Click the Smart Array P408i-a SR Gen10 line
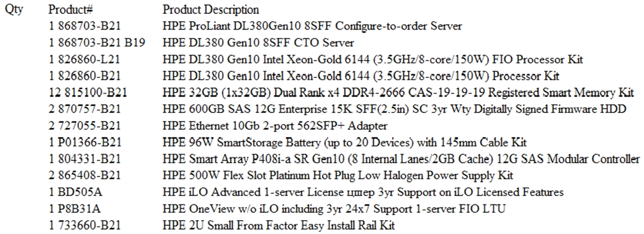 pos(401,159)
